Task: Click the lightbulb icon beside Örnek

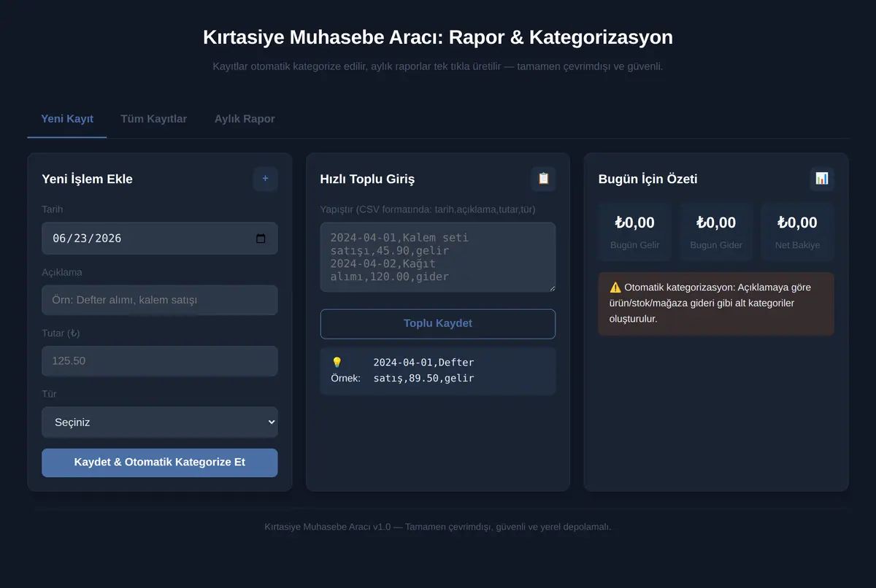Action: (x=337, y=363)
